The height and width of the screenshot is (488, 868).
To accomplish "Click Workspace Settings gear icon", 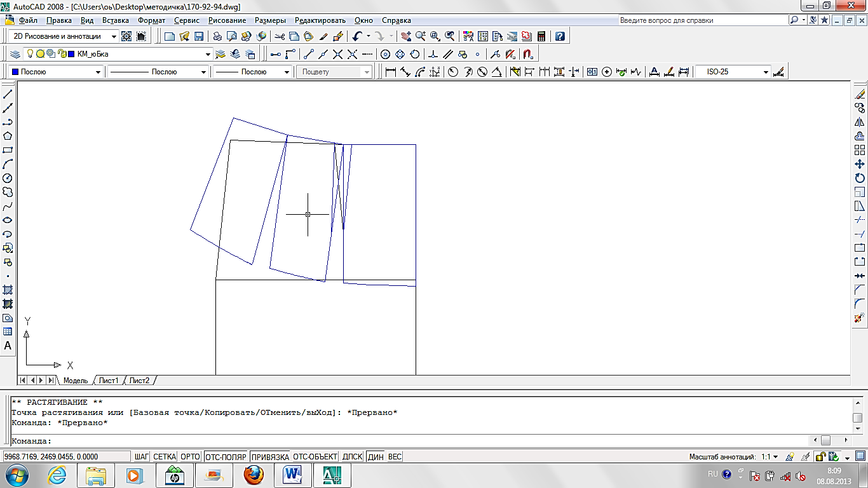I will 126,36.
